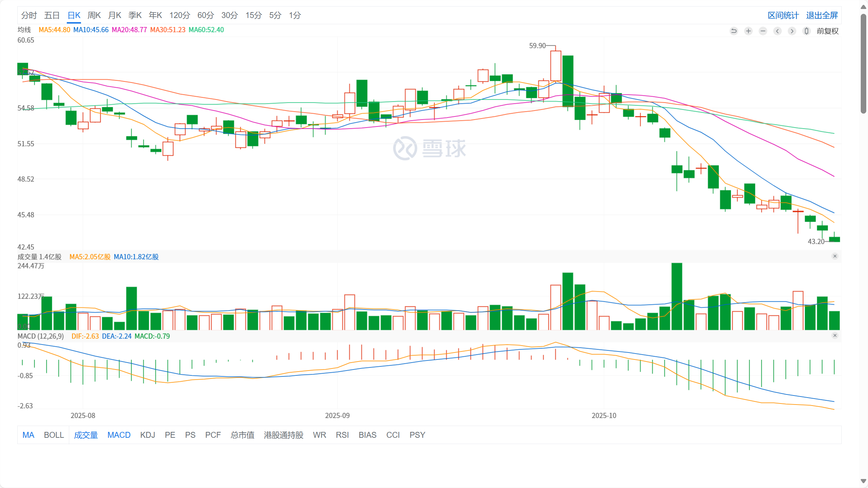Open 区间统计 range statistics
This screenshot has height=488, width=868.
point(783,15)
